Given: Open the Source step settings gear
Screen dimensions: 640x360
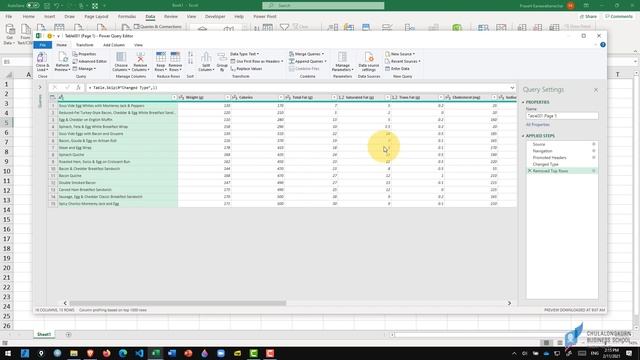Looking at the screenshot, I should coord(594,144).
